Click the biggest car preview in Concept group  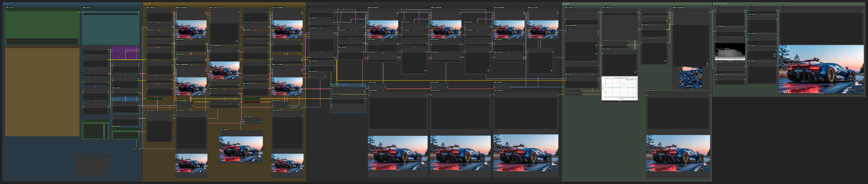click(241, 149)
